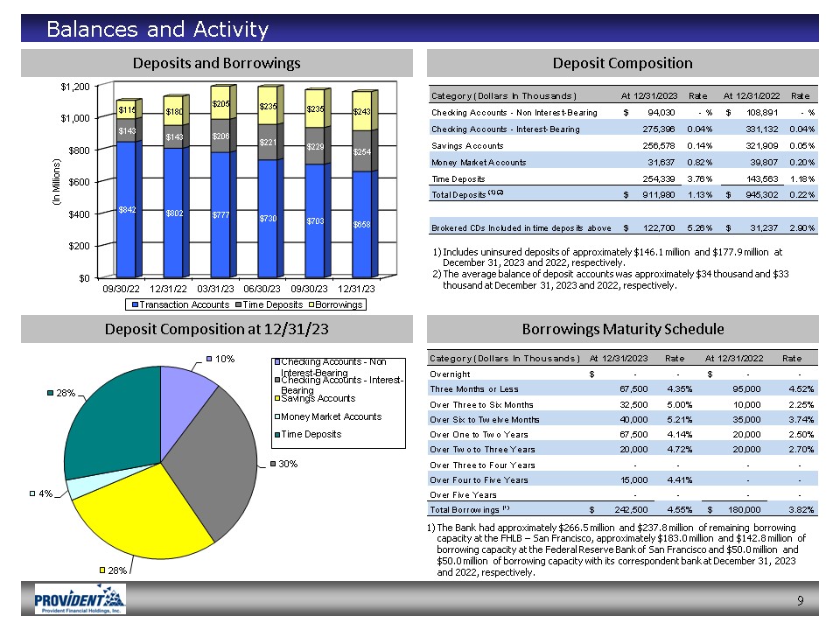Click the page number 9
The image size is (840, 630).
coord(801,600)
